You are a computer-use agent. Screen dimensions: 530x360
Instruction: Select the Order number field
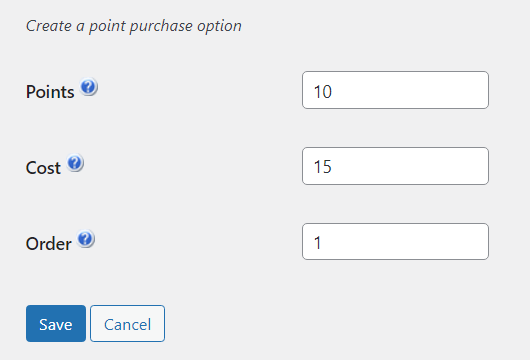[395, 241]
